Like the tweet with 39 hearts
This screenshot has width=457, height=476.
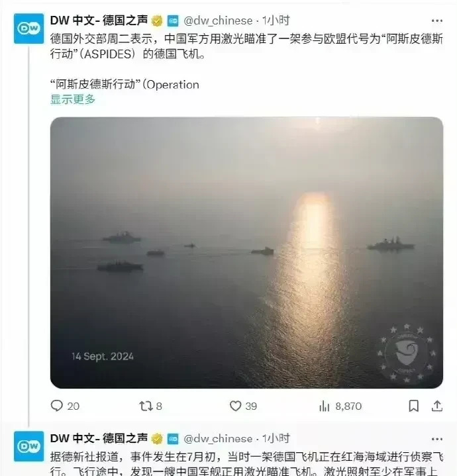coord(235,406)
